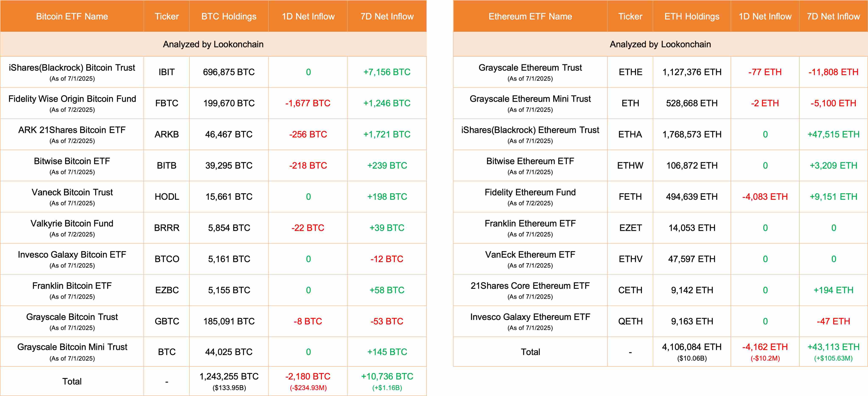Select the Fidelity Ethereum Fund name cell
Viewport: 868px width, 396px height.
[530, 197]
